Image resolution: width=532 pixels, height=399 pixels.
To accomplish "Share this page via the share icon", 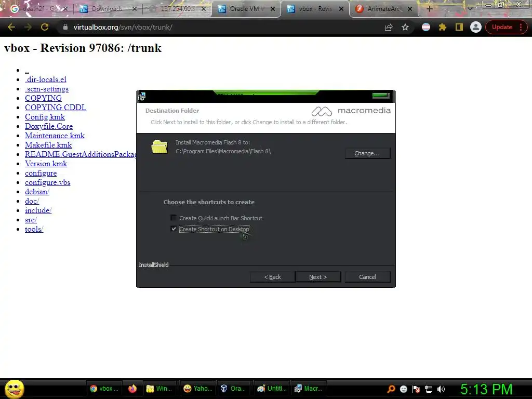I will pyautogui.click(x=389, y=27).
